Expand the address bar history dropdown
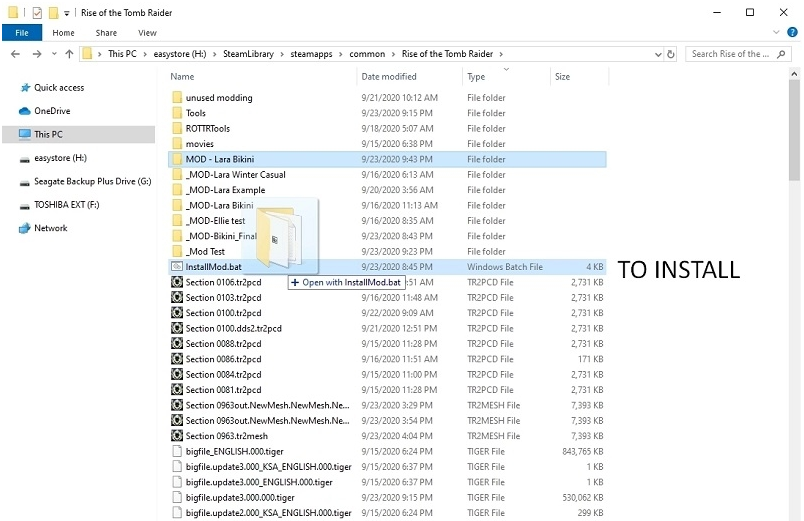This screenshot has width=804, height=521. (x=658, y=54)
